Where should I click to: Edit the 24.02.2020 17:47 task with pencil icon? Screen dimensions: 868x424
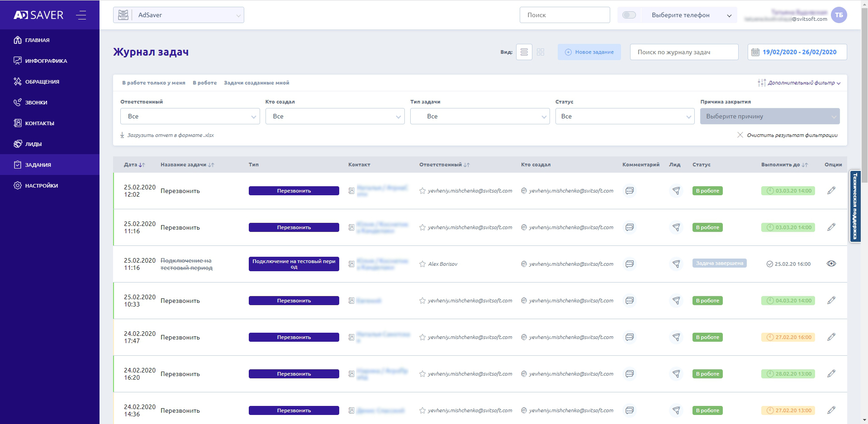[831, 337]
